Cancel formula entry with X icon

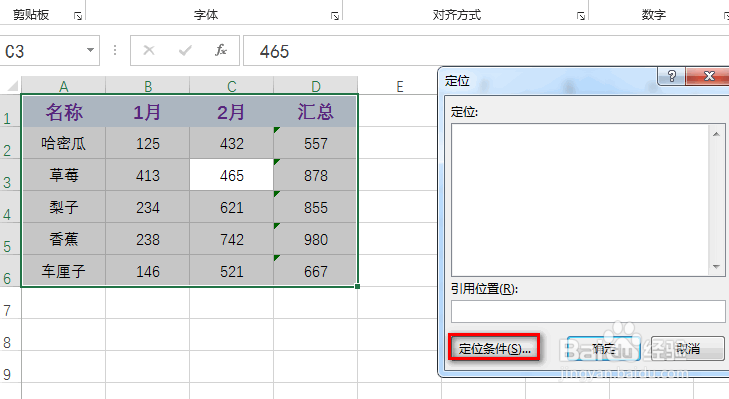point(149,50)
